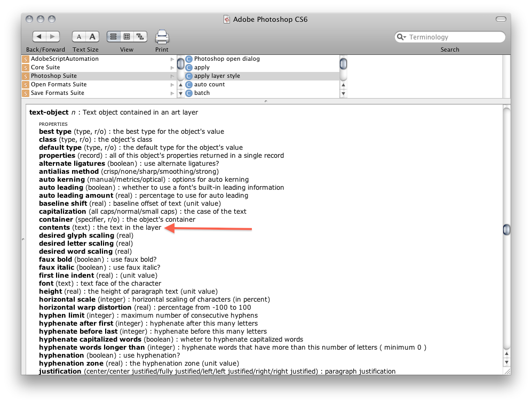Click the 'faux bold' property entry

click(x=98, y=259)
